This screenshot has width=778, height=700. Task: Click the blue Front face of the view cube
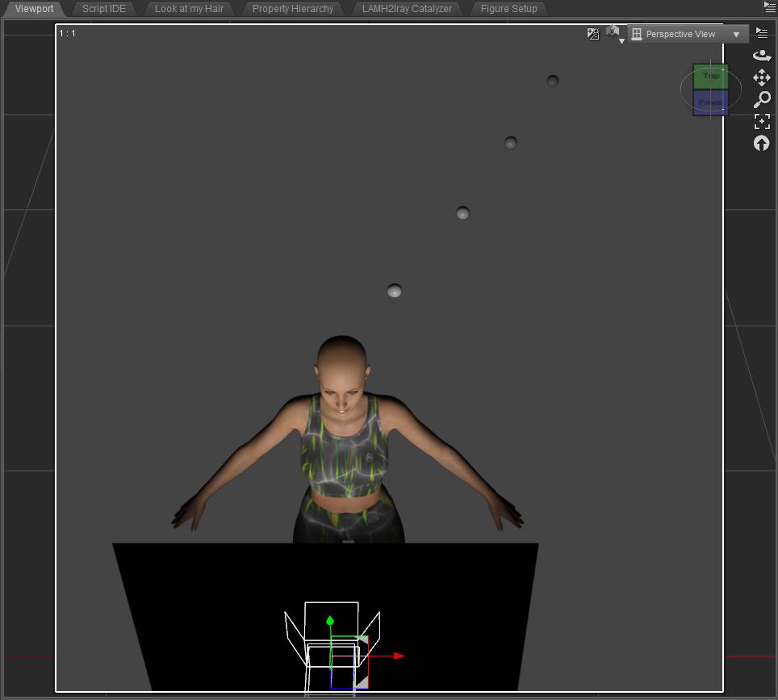tap(711, 102)
